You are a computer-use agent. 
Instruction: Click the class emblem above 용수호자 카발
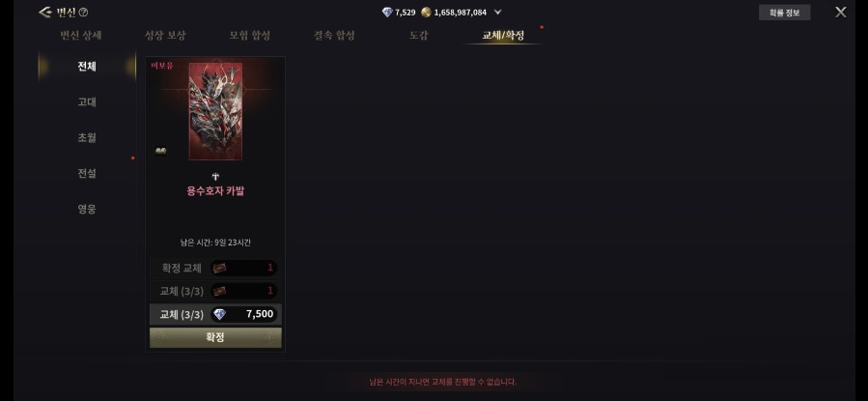point(216,177)
